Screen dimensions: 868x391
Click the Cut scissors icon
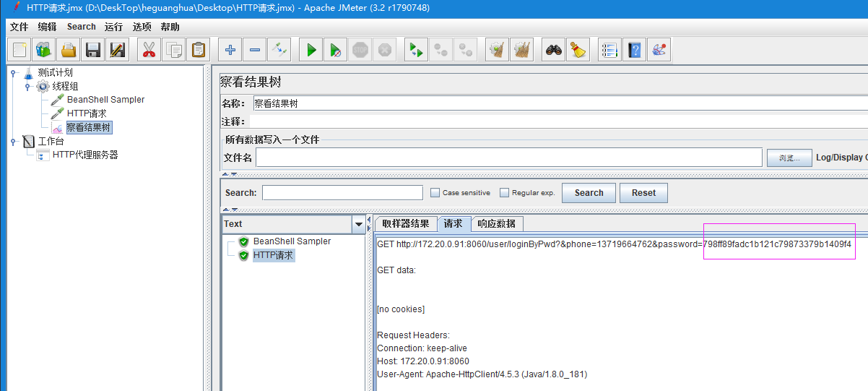click(x=149, y=50)
